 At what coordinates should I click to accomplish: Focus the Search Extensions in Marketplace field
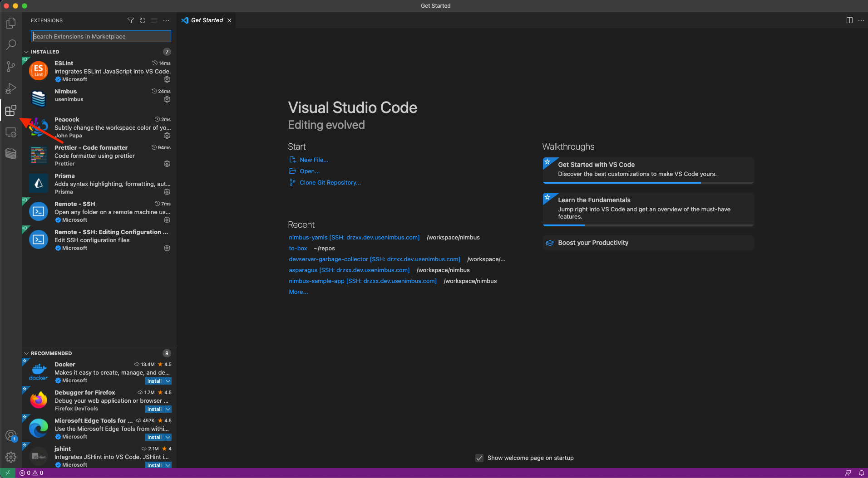coord(101,36)
